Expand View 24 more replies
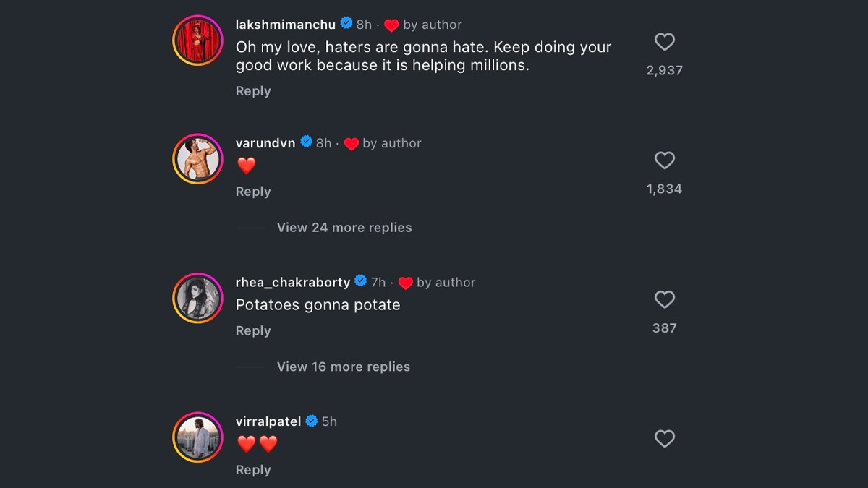This screenshot has height=488, width=868. coord(344,228)
